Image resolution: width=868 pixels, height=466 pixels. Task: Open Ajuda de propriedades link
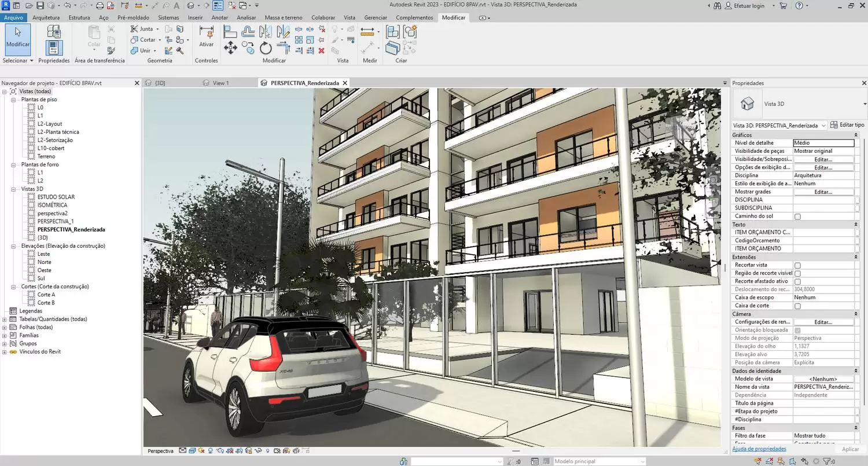point(759,449)
